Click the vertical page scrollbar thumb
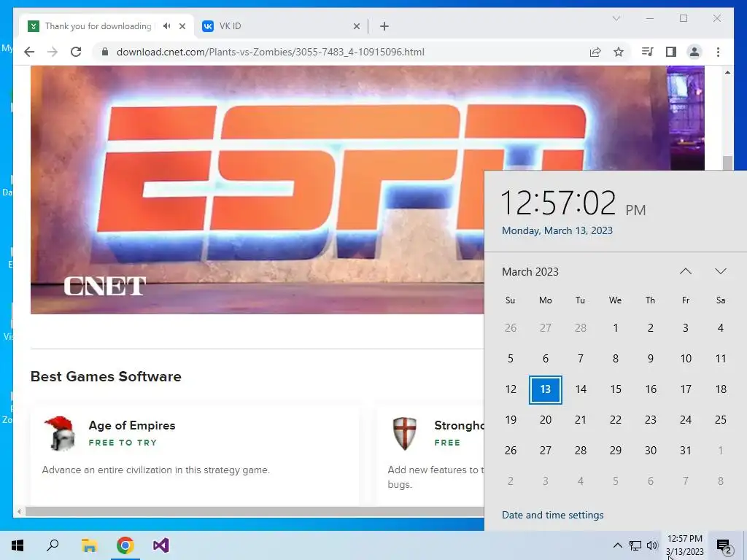 [x=727, y=163]
